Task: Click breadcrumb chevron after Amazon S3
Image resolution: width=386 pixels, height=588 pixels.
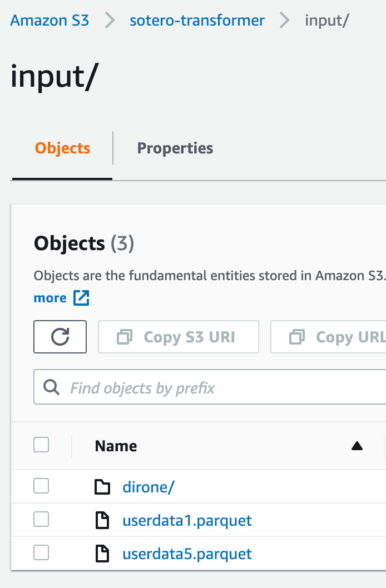Action: click(x=110, y=20)
